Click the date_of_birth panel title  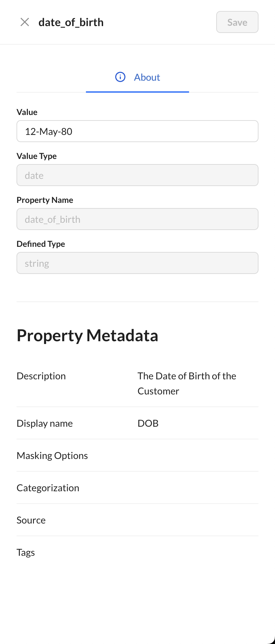click(71, 22)
